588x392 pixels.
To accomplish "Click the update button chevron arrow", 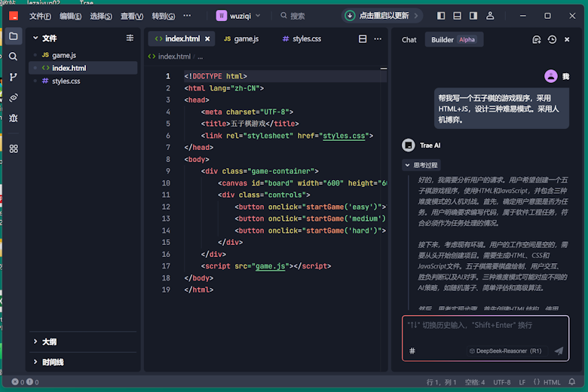I will [416, 16].
